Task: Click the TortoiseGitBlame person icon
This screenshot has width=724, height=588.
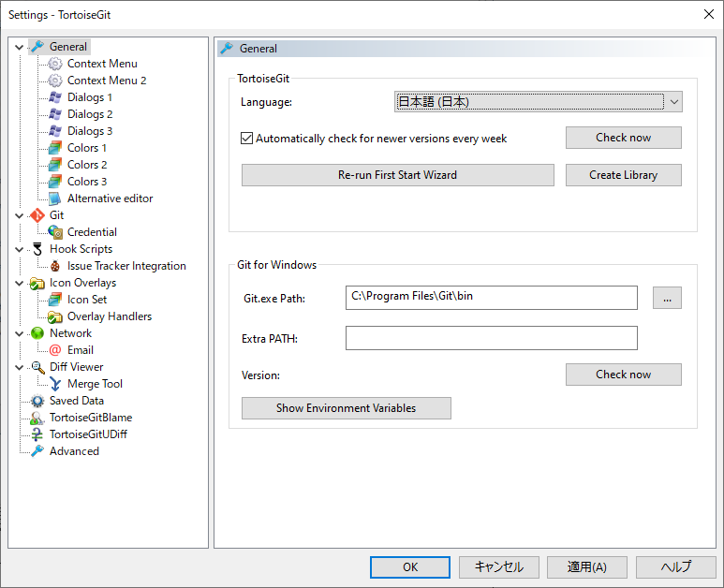Action: point(37,418)
